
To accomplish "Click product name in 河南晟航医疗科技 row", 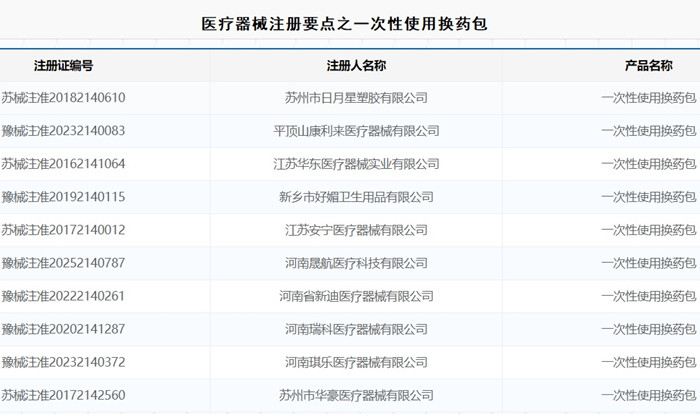I will click(649, 263).
